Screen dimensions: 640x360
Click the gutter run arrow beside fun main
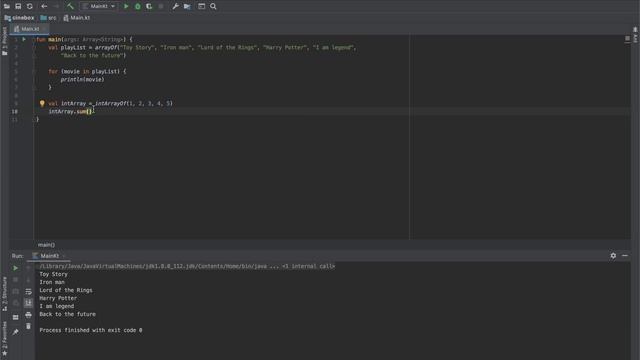point(24,39)
